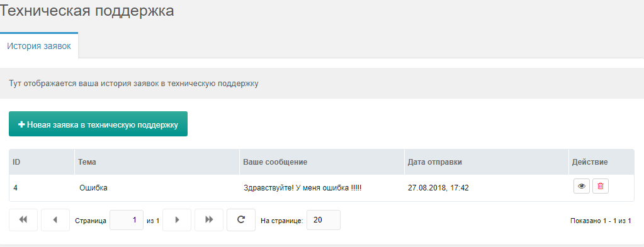Select the Ошибка subject cell
Image resolution: width=644 pixels, height=247 pixels.
(x=157, y=188)
